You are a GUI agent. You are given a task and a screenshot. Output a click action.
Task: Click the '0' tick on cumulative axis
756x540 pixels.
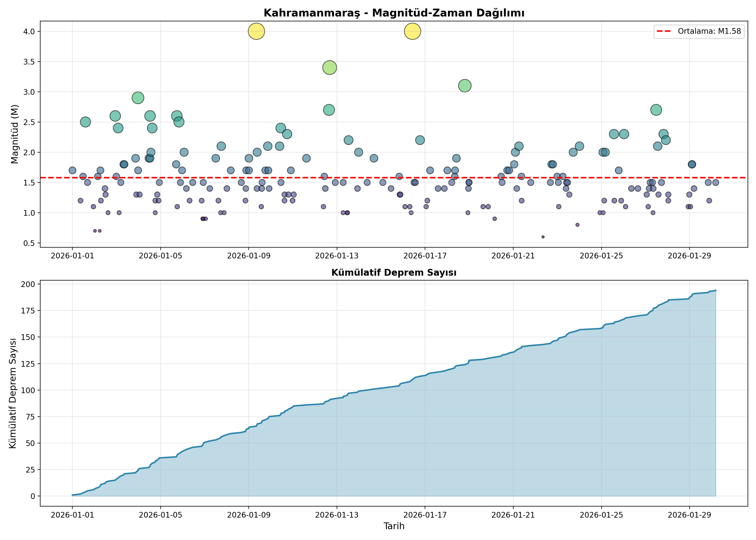click(33, 496)
